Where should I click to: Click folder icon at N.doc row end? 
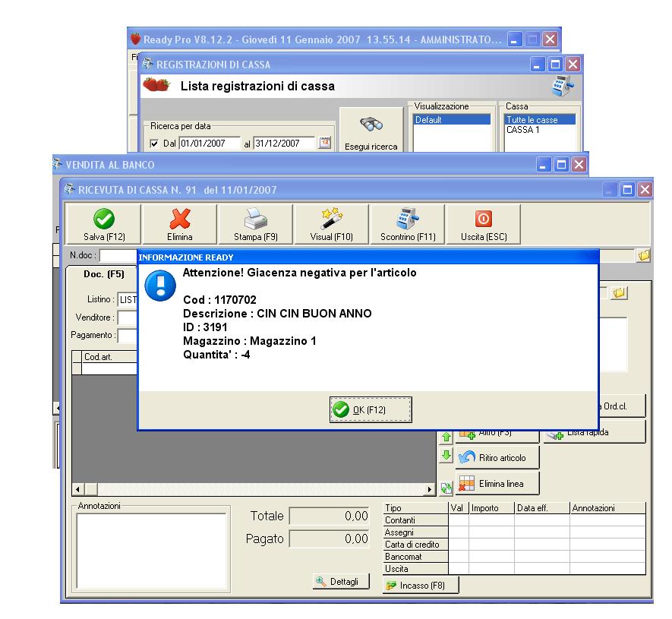(x=644, y=255)
